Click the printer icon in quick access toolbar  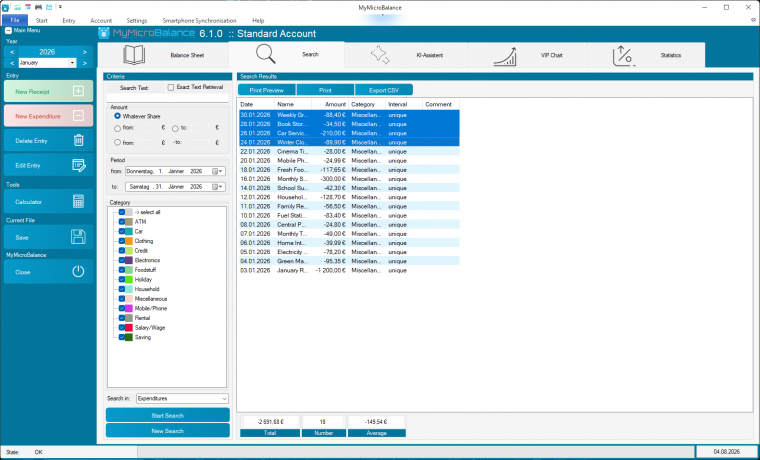point(38,7)
